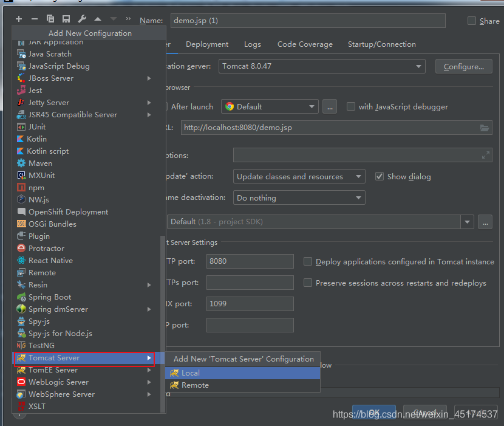Viewport: 504px width, 426px height.
Task: Move configuration up with the arrow icon
Action: [98, 19]
